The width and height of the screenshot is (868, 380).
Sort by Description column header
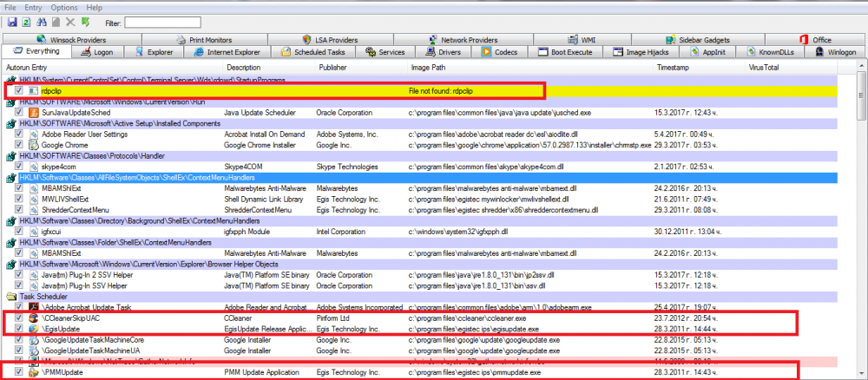coord(268,68)
